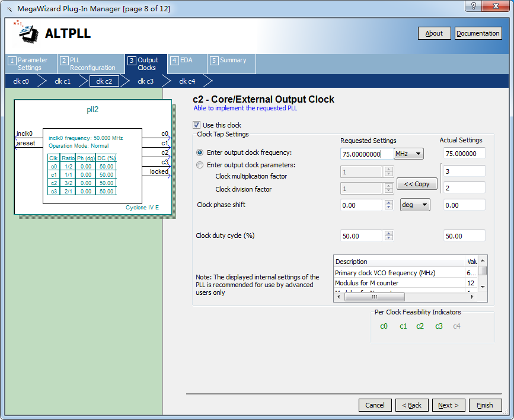The image size is (514, 420).
Task: Click the Modulus for M counter row
Action: tap(406, 283)
